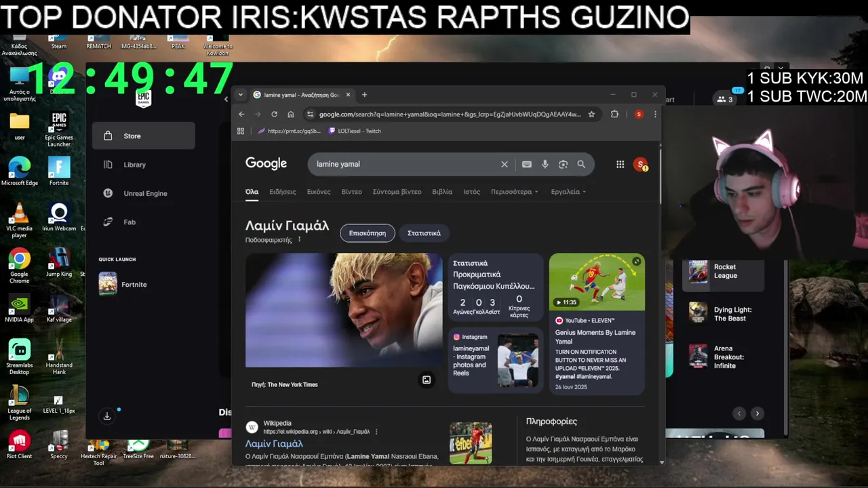This screenshot has height=488, width=868.
Task: Switch to Σύντομα βίντεο tab
Action: [x=397, y=192]
